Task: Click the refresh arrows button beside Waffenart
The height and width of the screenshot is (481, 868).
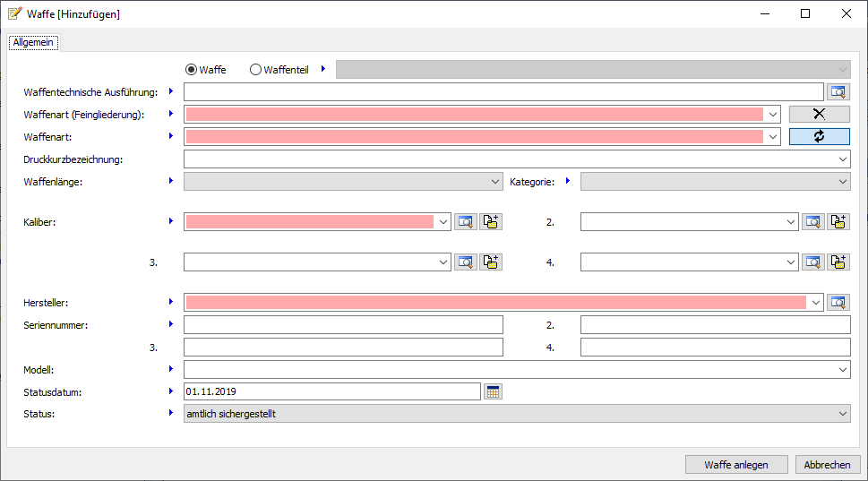Action: (x=819, y=136)
